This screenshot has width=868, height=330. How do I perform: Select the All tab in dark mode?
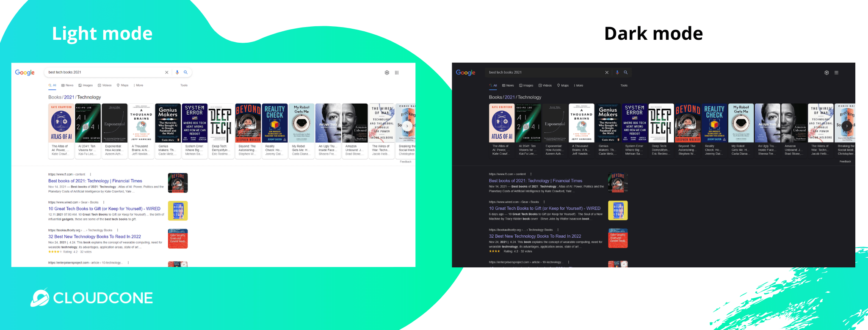pos(493,85)
